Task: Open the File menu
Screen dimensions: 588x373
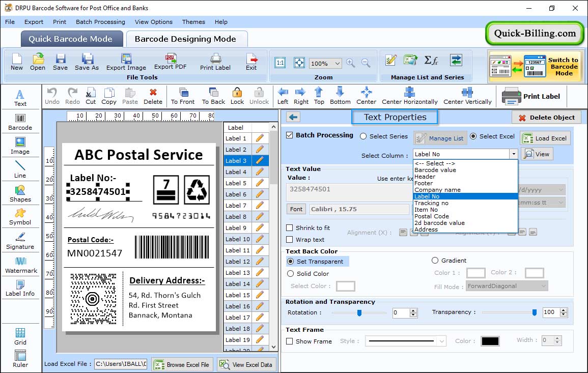Action: click(10, 22)
